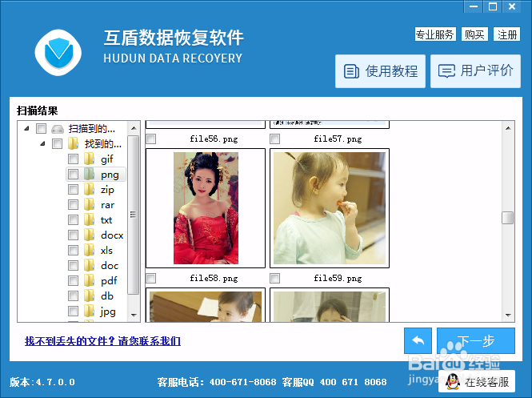532x398 pixels.
Task: Click the zip folder icon
Action: point(89,189)
